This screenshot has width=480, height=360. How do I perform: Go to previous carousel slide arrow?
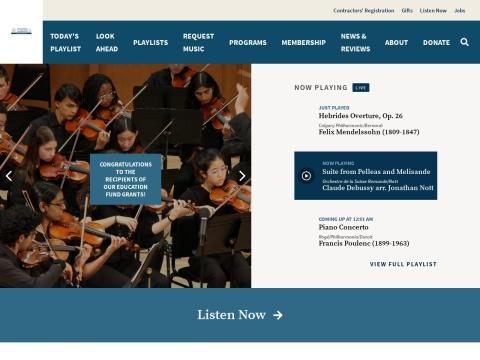(x=9, y=176)
